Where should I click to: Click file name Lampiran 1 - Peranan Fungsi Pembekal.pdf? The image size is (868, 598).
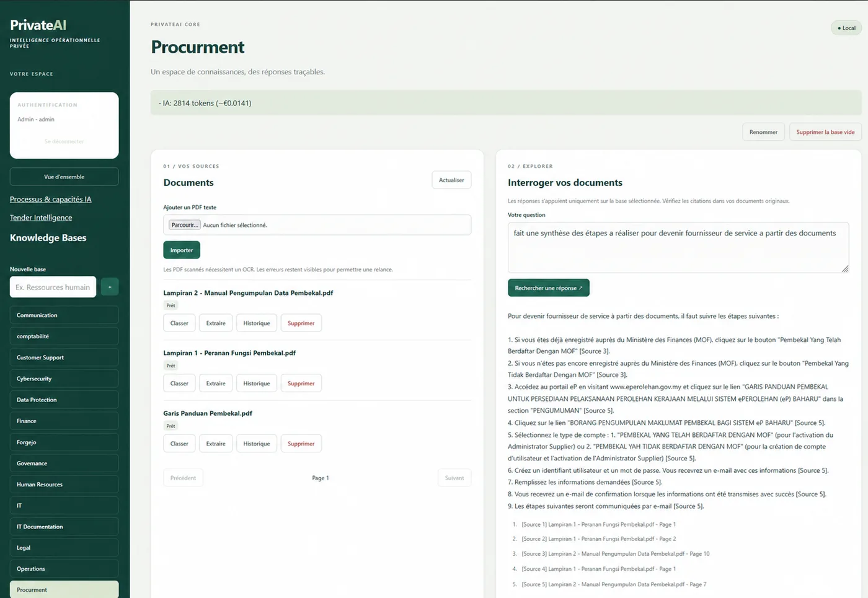[x=229, y=353]
